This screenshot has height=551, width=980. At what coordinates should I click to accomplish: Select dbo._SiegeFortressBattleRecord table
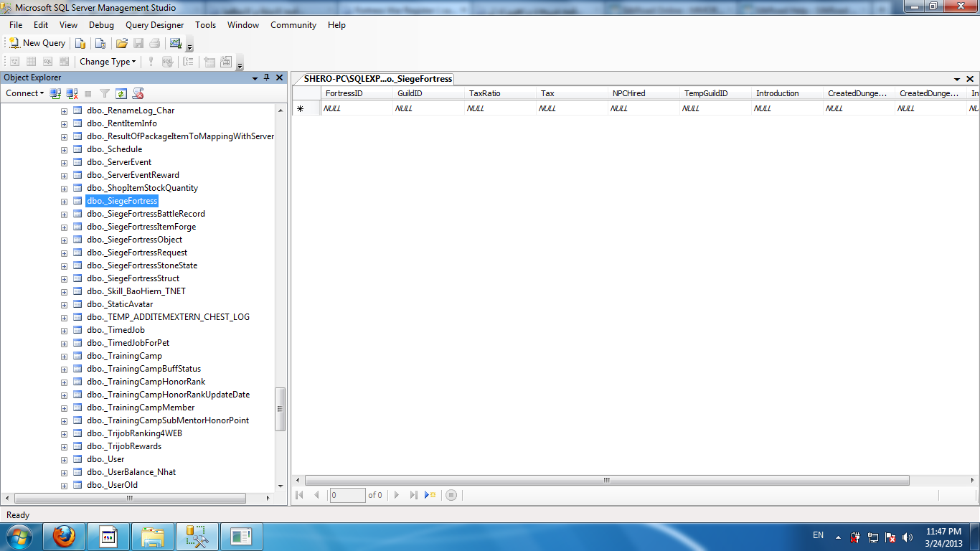pyautogui.click(x=146, y=214)
